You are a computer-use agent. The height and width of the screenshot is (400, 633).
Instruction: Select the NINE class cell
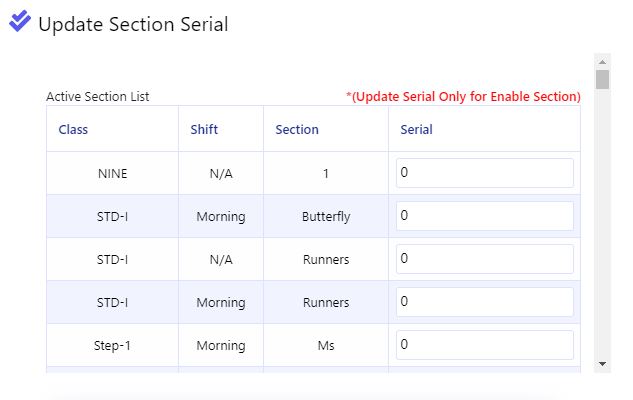point(112,174)
